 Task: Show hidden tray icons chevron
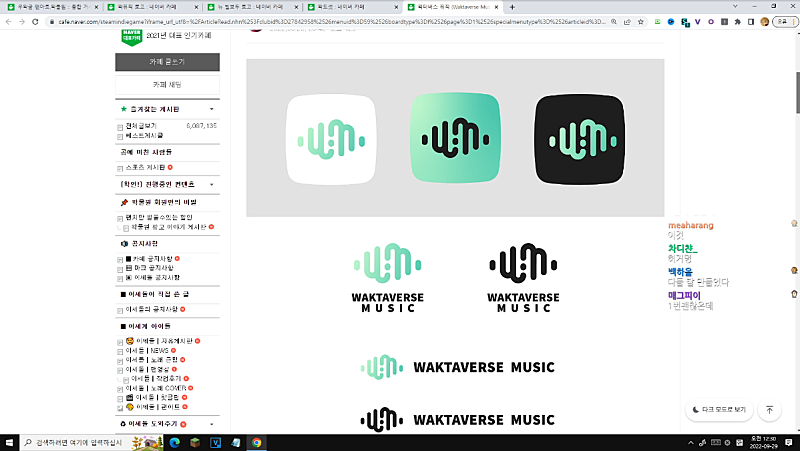(x=691, y=442)
